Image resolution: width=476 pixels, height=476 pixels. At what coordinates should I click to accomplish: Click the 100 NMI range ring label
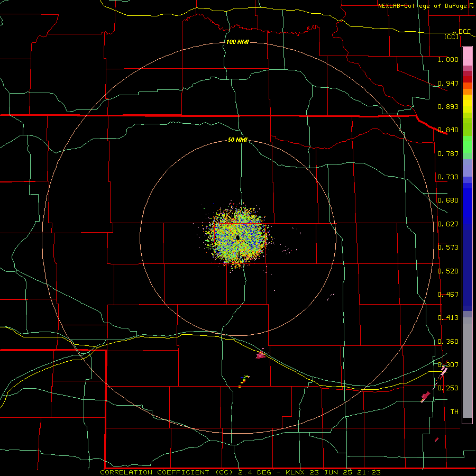point(237,42)
